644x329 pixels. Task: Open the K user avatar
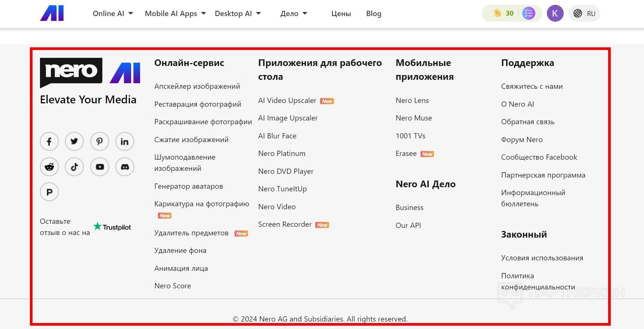tap(555, 13)
